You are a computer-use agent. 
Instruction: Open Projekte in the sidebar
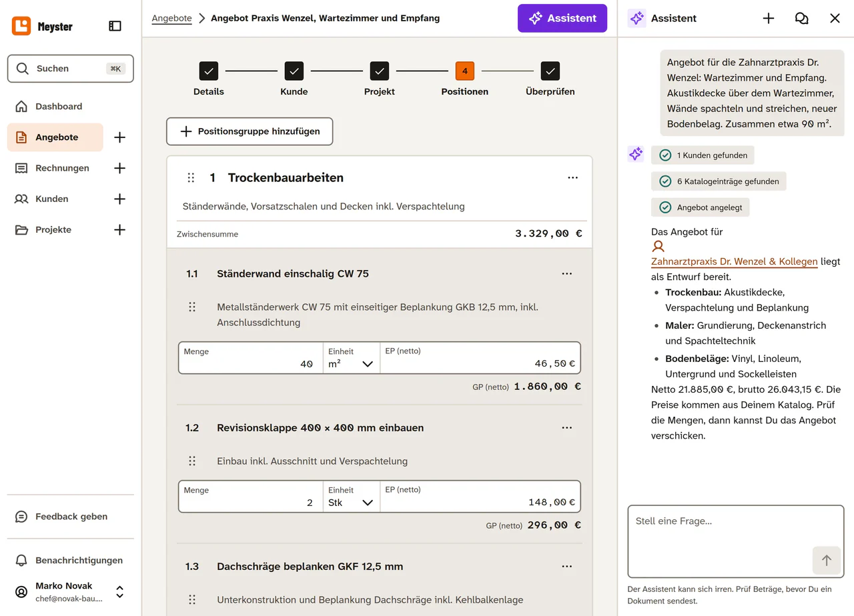click(x=55, y=229)
